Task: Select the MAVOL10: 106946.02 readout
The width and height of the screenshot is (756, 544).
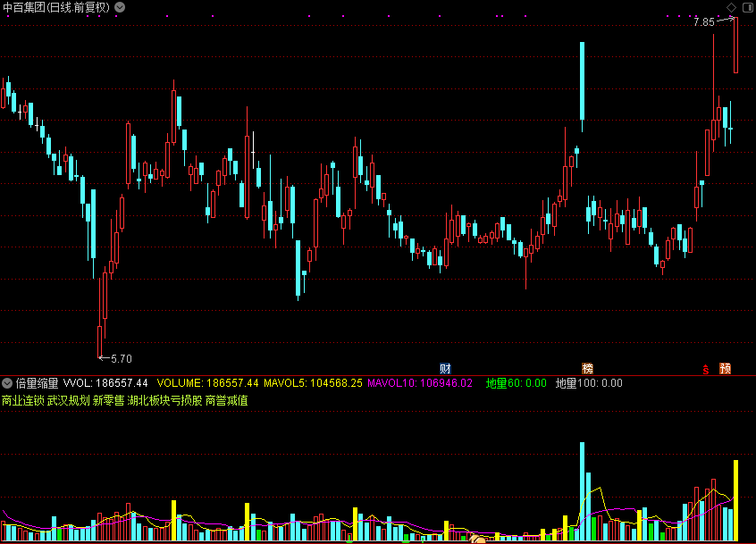Action: pos(420,383)
